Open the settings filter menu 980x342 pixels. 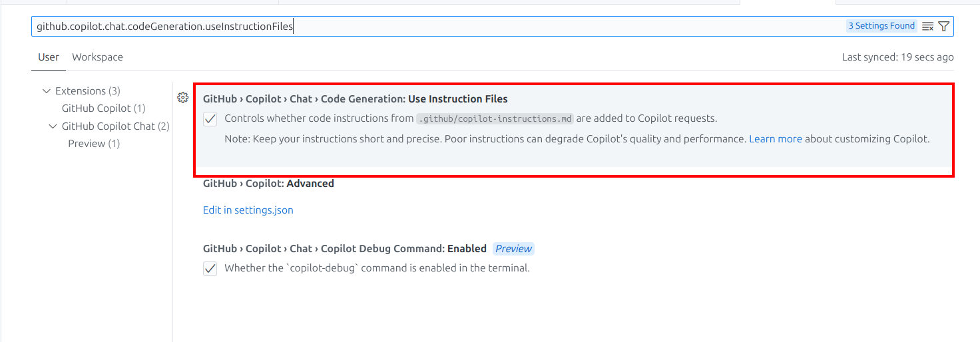(944, 27)
